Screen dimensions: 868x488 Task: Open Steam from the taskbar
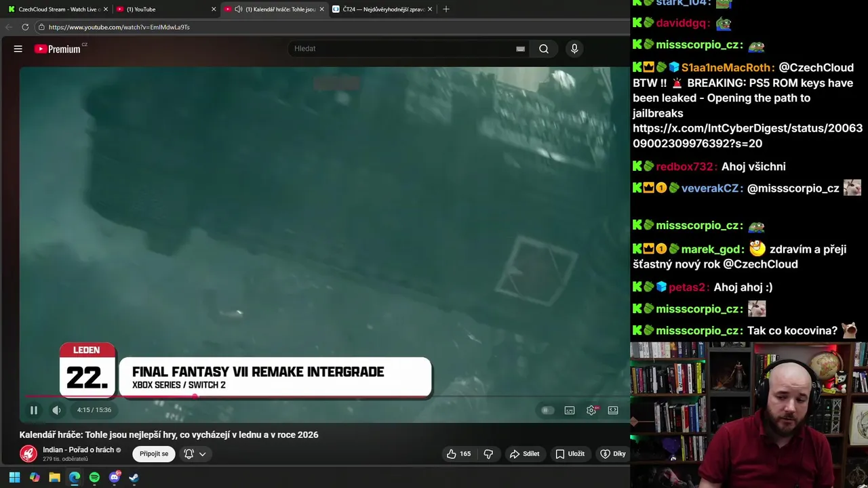tap(134, 477)
